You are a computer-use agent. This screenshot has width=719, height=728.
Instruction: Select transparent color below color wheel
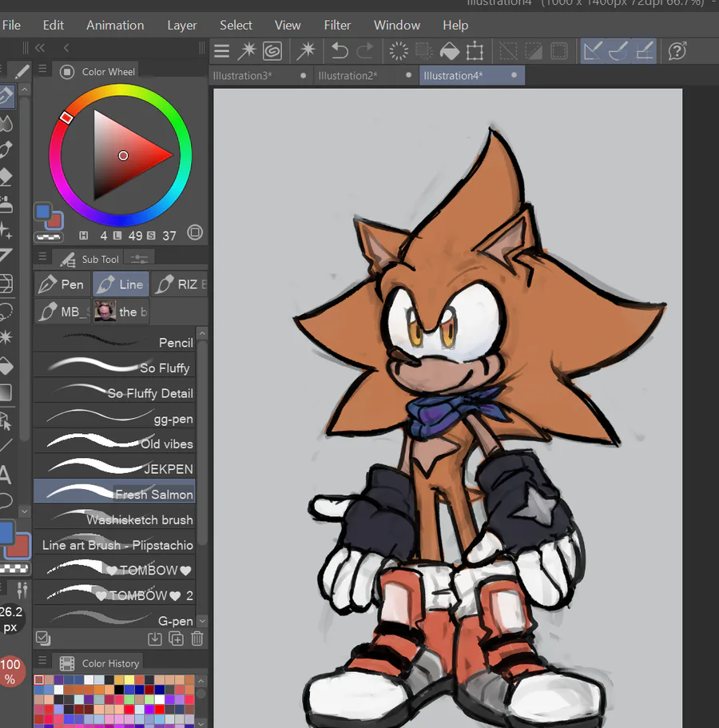49,237
